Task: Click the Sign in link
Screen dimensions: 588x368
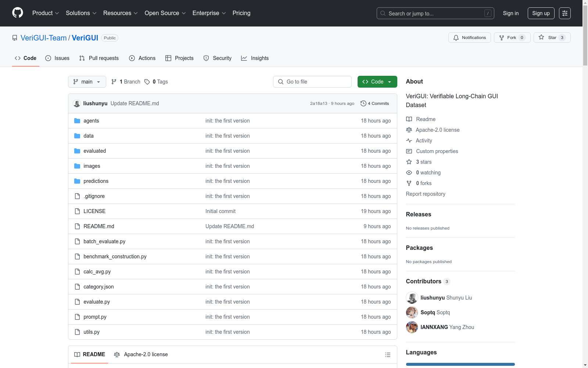Action: point(511,13)
